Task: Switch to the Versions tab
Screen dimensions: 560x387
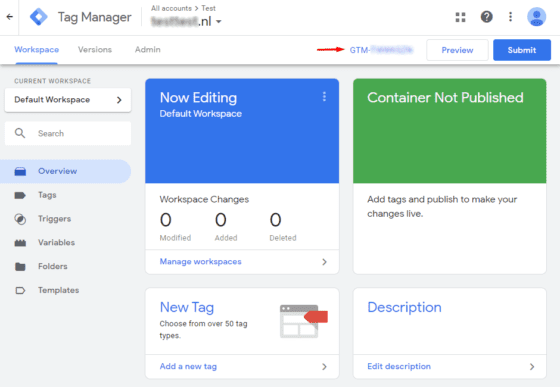Action: click(x=95, y=50)
